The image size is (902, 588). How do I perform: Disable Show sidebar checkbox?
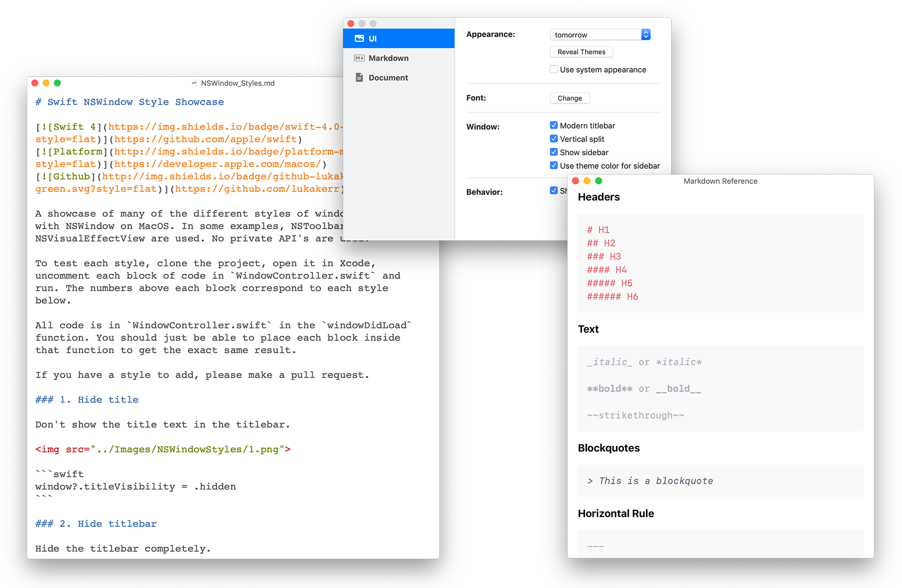pos(554,152)
